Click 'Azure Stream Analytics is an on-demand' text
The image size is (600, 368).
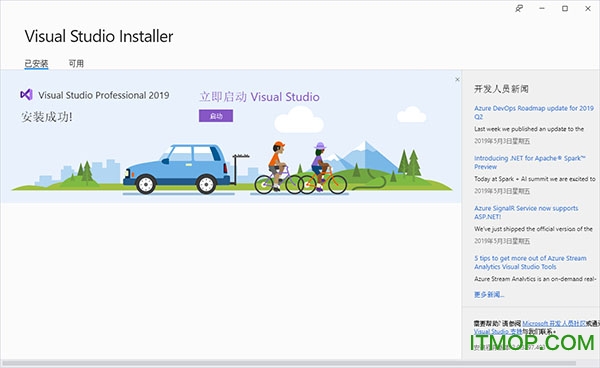[x=535, y=279]
